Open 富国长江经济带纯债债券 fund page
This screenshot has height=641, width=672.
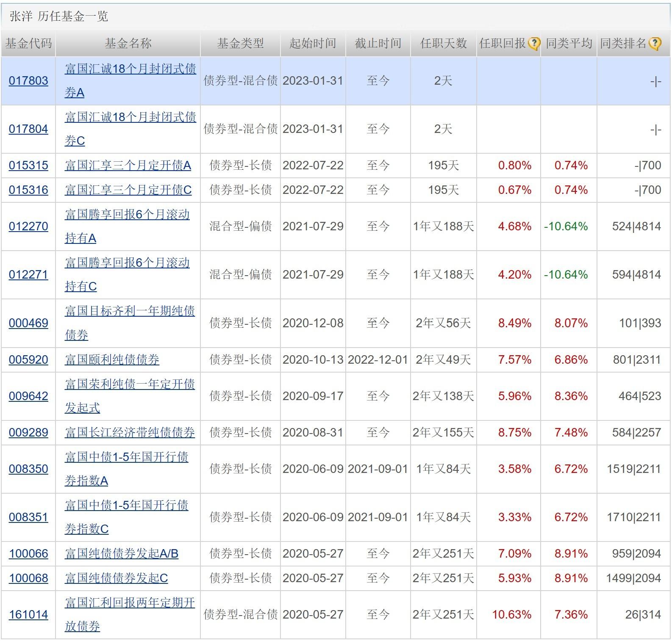(130, 433)
